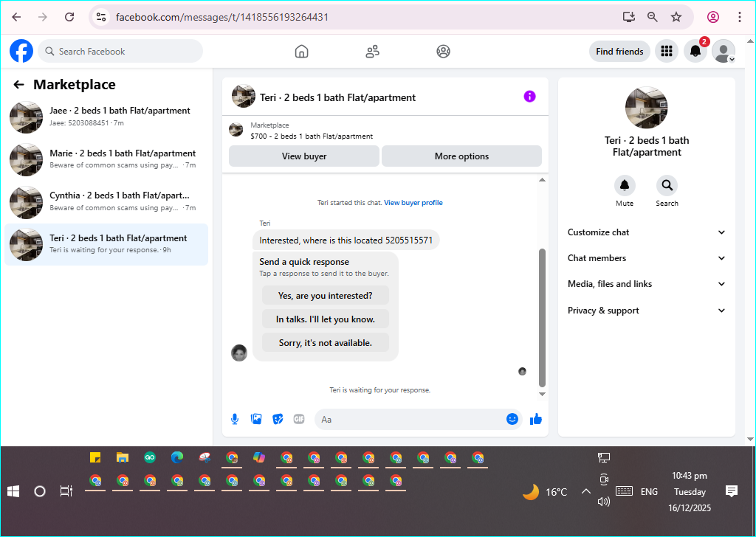Open the View buyer profile link
Screen dimensions: 756x537
(413, 203)
